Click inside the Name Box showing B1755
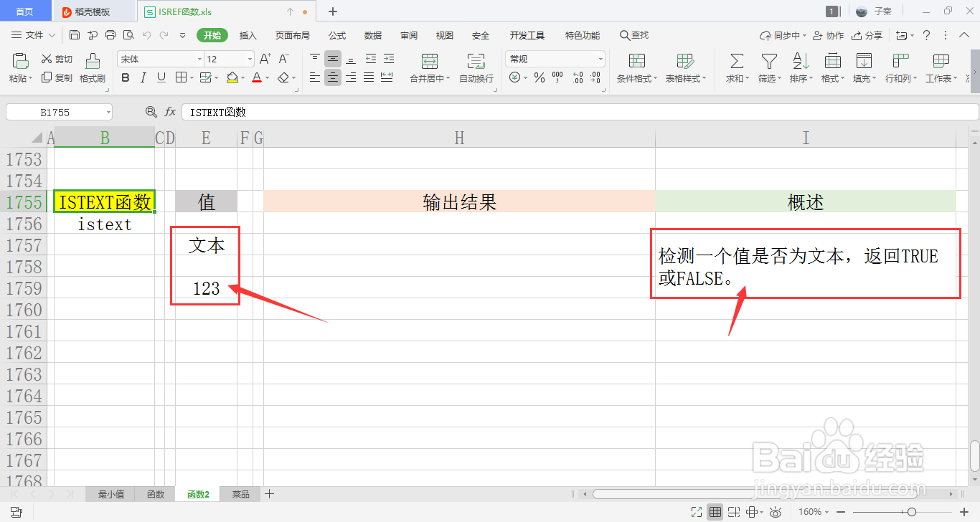Viewport: 980px width, 522px height. 54,112
